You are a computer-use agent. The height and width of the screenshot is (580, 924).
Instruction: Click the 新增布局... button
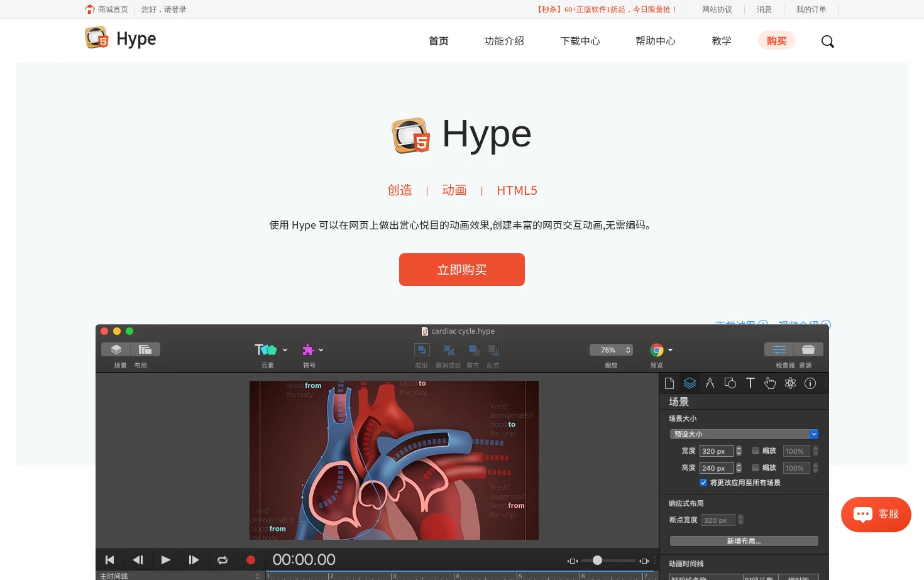pyautogui.click(x=744, y=541)
